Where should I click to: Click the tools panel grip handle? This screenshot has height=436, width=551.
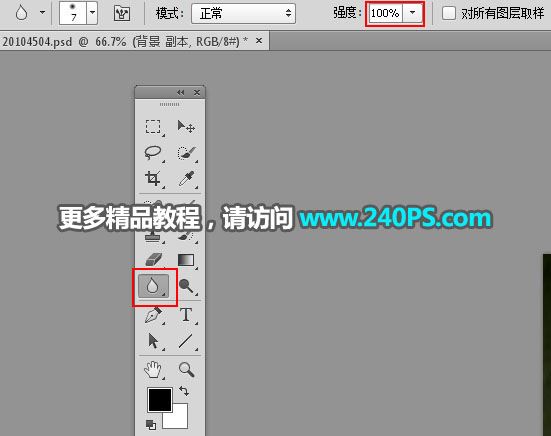coord(170,104)
